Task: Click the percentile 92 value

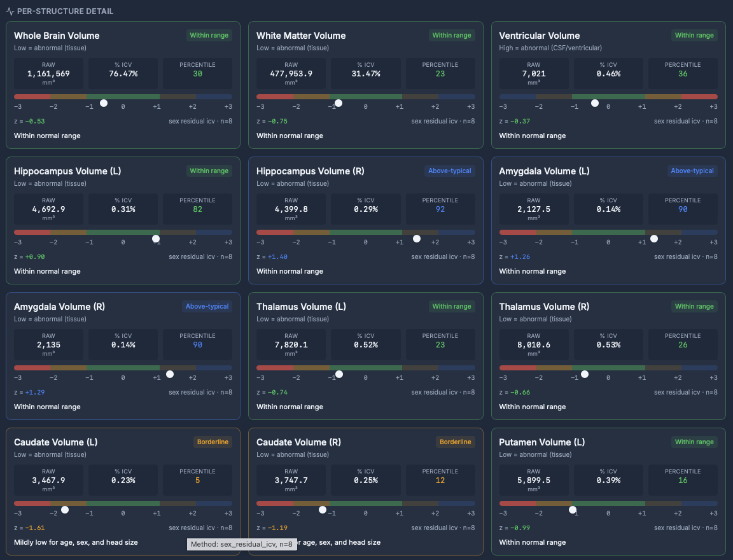Action: pyautogui.click(x=440, y=209)
